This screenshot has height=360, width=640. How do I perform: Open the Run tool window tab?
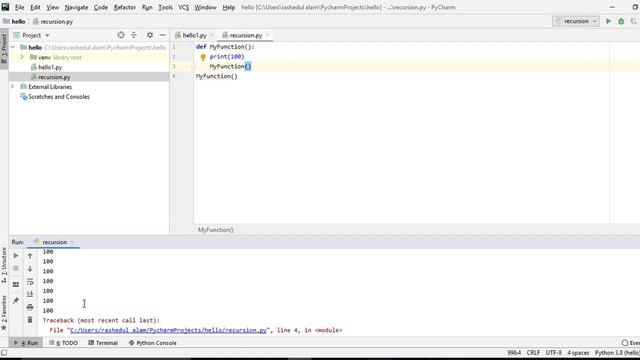[x=27, y=343]
